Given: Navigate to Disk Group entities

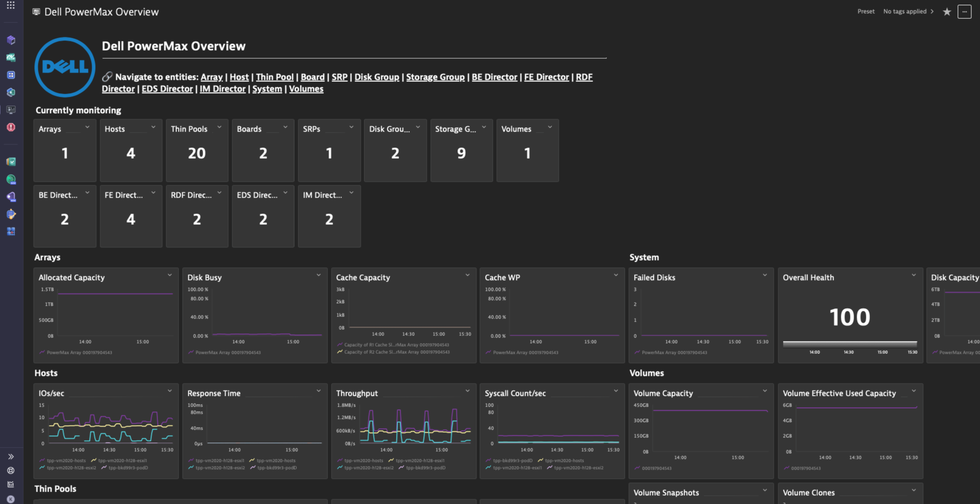Looking at the screenshot, I should pyautogui.click(x=377, y=77).
